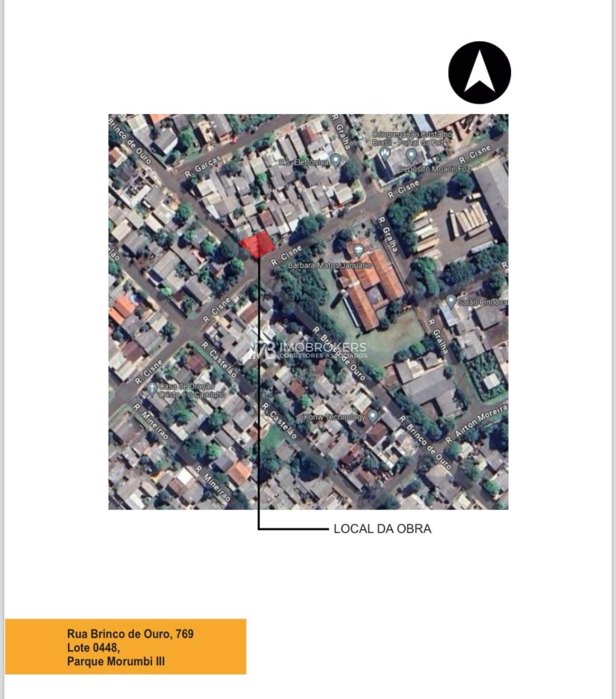The image size is (616, 699).
Task: Click the "Congregação Cristã no Brasil" place label
Action: 411,138
